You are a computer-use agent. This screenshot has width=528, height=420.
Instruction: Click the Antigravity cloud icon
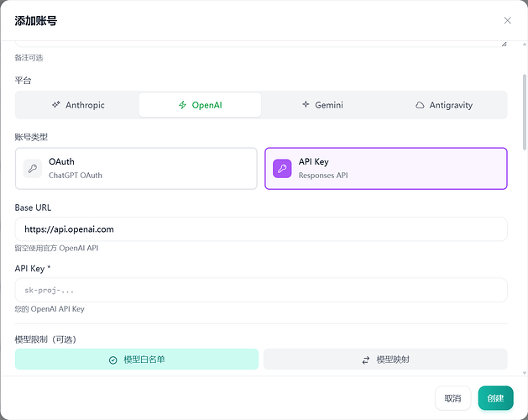pos(420,105)
